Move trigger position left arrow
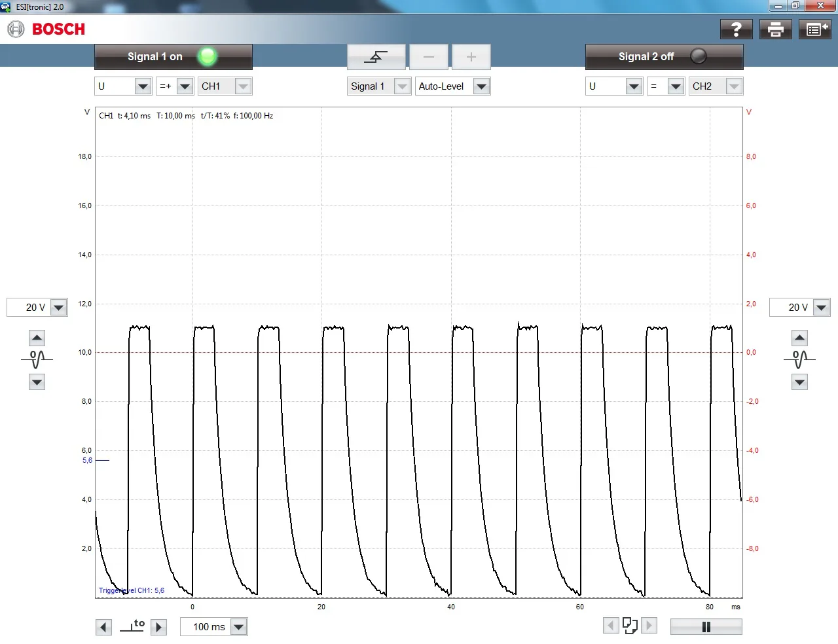The width and height of the screenshot is (838, 644). click(103, 627)
